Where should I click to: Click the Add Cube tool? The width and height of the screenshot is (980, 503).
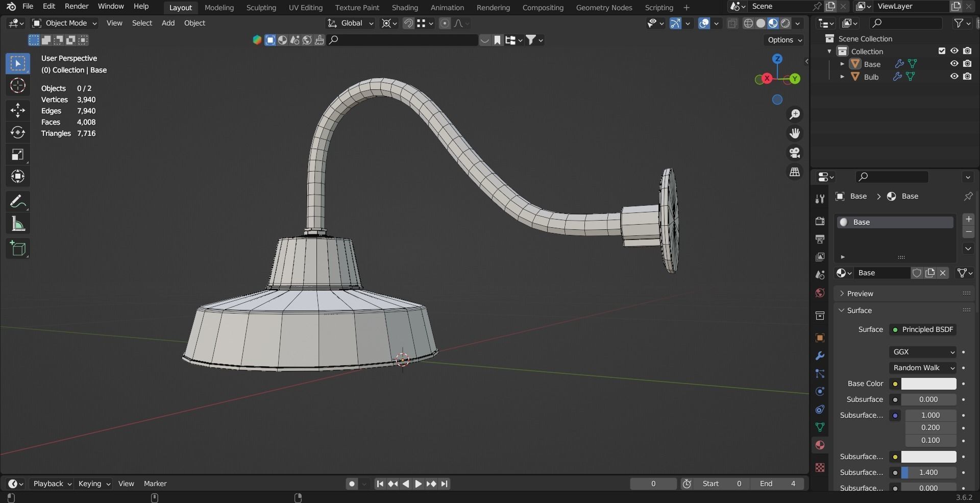pyautogui.click(x=18, y=249)
